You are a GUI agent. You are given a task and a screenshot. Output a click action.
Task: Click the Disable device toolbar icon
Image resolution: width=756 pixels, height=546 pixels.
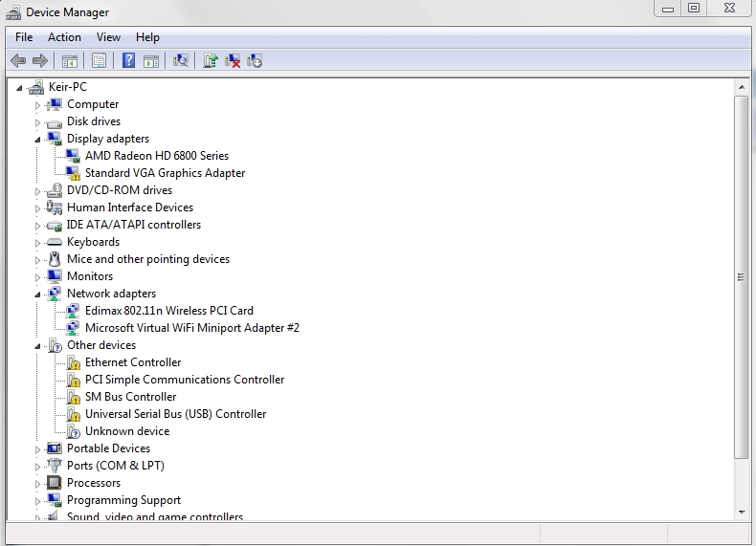[255, 61]
